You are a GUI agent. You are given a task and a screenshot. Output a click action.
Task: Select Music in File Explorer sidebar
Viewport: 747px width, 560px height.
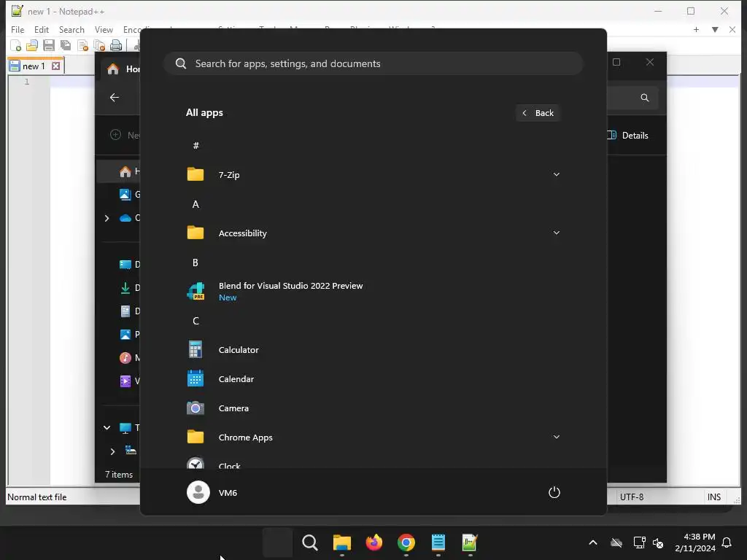point(128,357)
